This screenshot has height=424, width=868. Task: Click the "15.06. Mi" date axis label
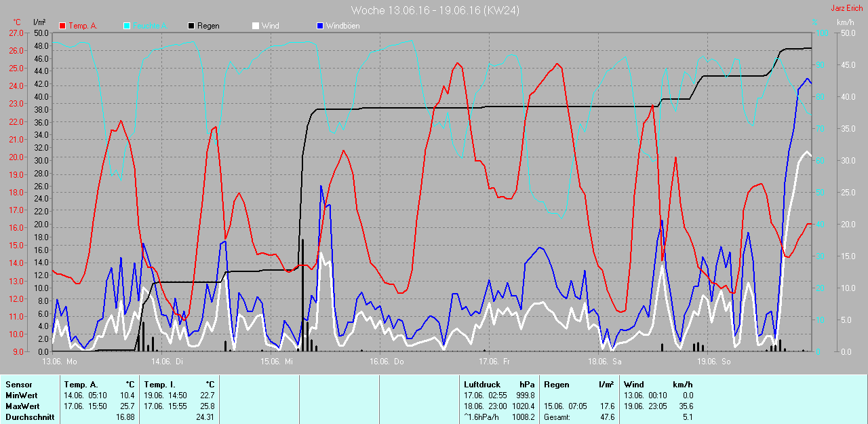coord(277,362)
